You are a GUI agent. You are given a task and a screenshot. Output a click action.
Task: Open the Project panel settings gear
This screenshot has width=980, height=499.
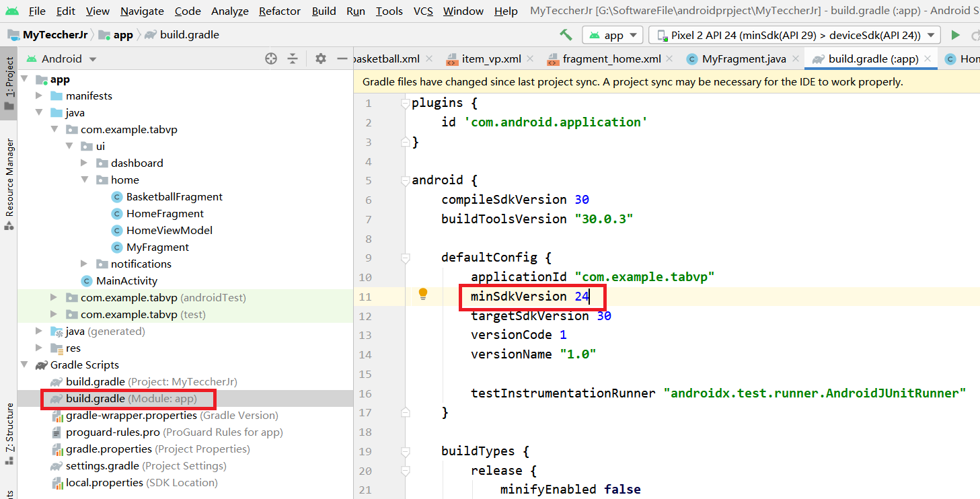tap(320, 59)
